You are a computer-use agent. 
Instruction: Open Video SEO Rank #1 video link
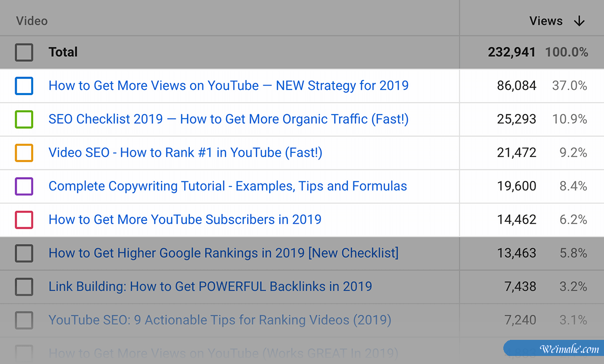point(185,153)
